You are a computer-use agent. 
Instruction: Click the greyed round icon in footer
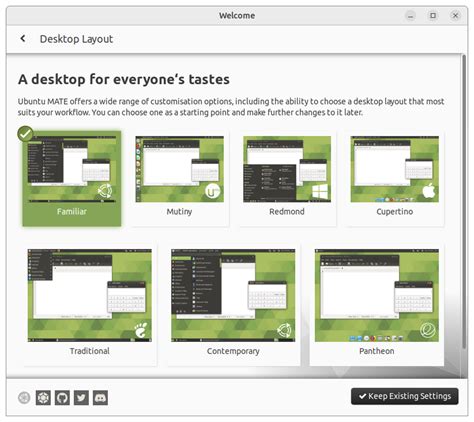[24, 398]
